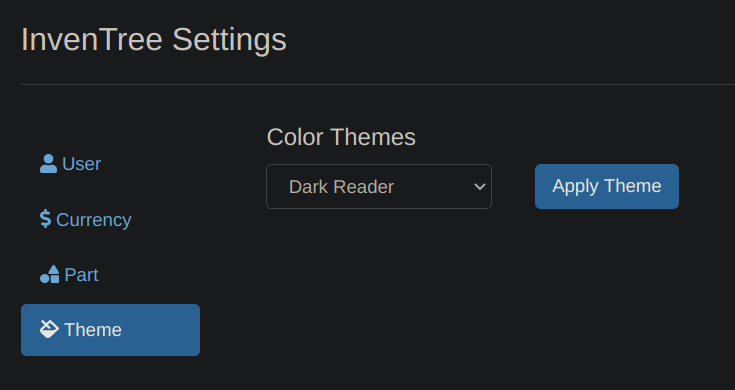735x390 pixels.
Task: Click the Color Themes section title
Action: click(x=341, y=137)
